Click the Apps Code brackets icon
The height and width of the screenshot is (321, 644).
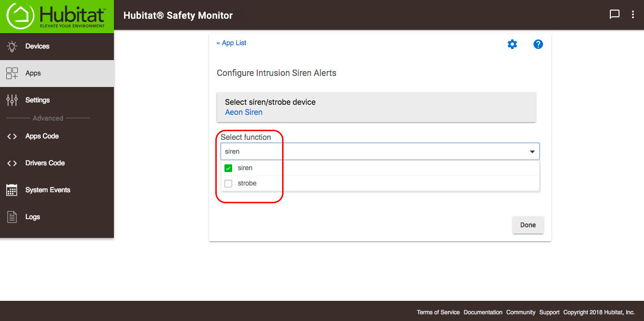pos(12,136)
